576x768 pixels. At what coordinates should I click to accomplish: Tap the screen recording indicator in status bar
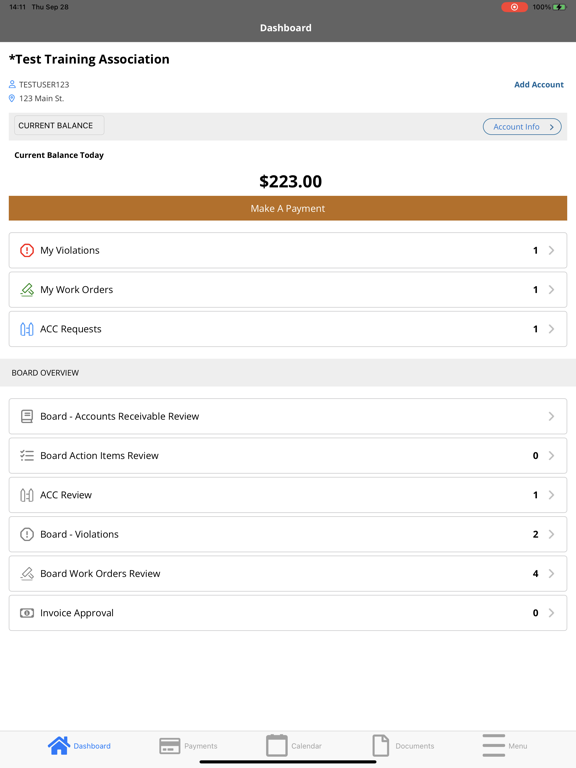[514, 7]
